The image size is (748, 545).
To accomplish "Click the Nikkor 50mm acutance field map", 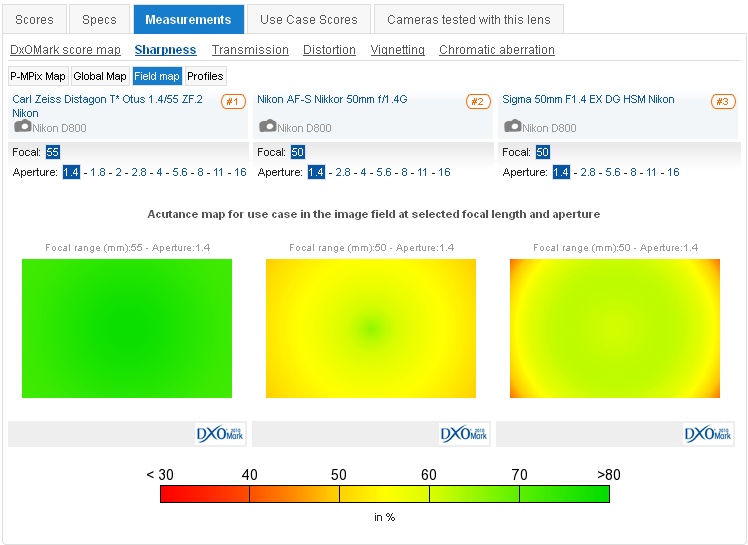I will [x=371, y=328].
